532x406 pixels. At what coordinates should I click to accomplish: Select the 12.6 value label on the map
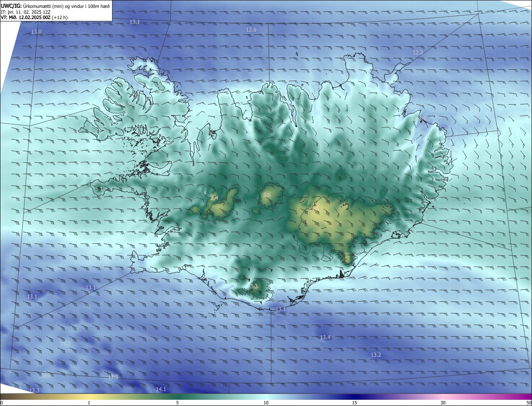coord(251,30)
